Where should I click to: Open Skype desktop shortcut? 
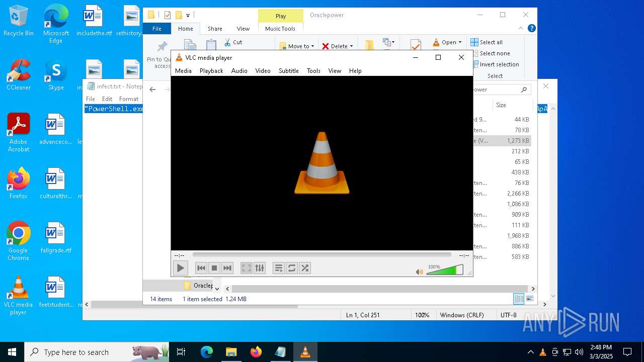56,75
